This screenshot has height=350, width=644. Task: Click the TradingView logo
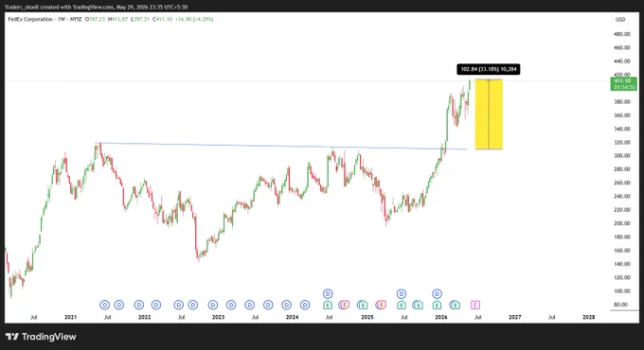click(x=41, y=337)
